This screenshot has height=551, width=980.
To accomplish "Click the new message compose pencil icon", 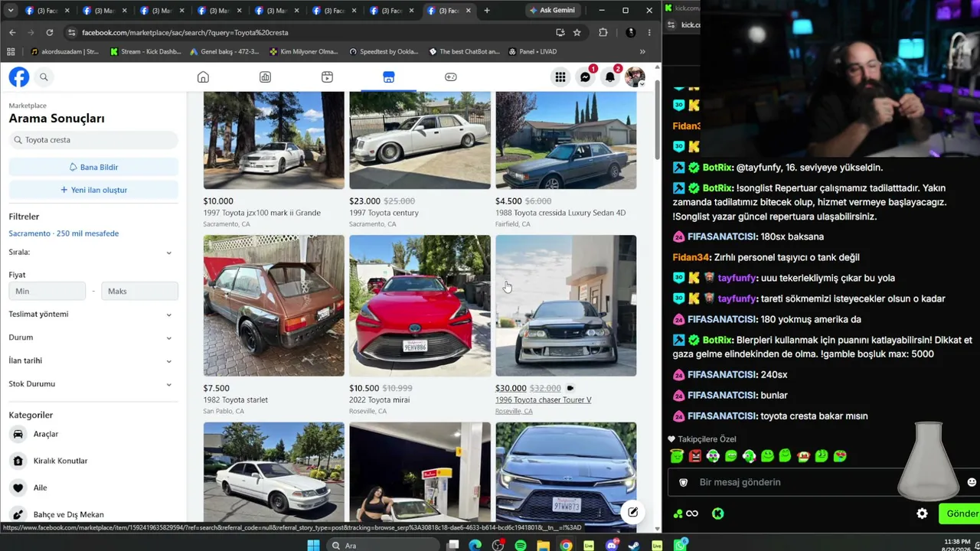I will pos(632,512).
